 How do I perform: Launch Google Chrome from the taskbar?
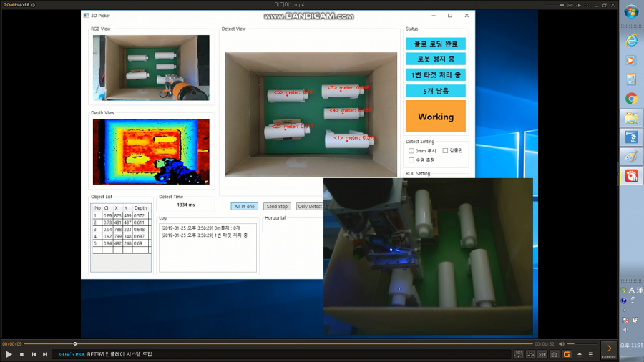pyautogui.click(x=631, y=99)
